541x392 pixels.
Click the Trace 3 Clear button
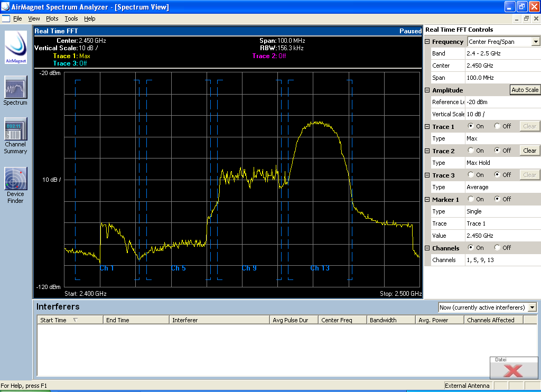pyautogui.click(x=529, y=175)
